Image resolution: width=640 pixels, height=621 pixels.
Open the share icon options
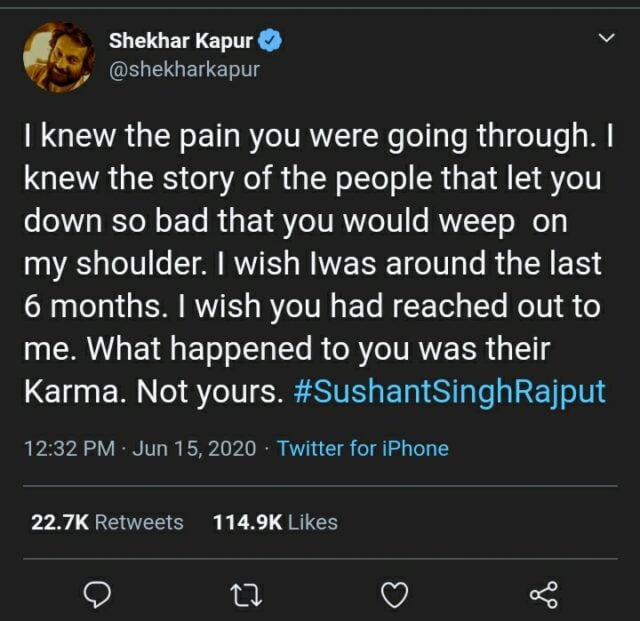coord(543,596)
